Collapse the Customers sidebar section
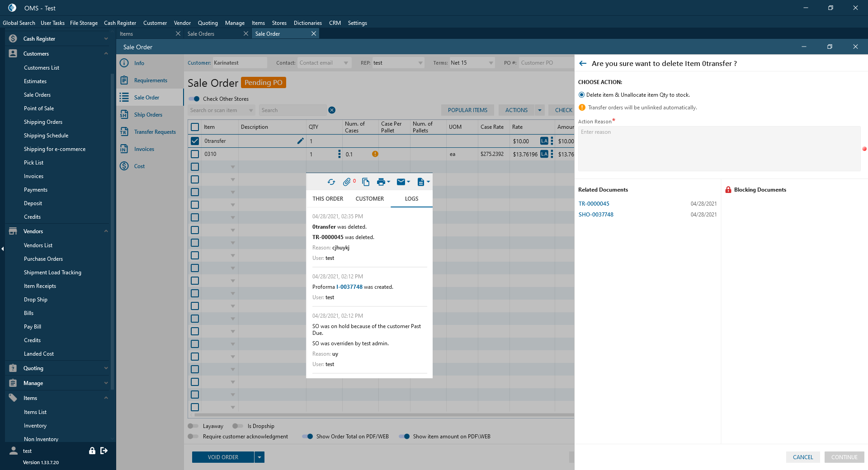Image resolution: width=868 pixels, height=470 pixels. [106, 54]
